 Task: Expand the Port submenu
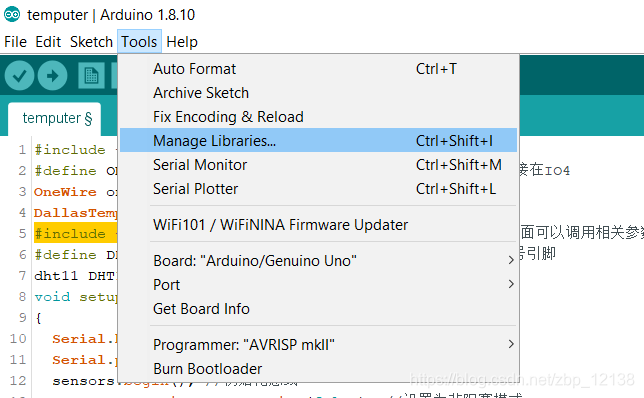[318, 285]
